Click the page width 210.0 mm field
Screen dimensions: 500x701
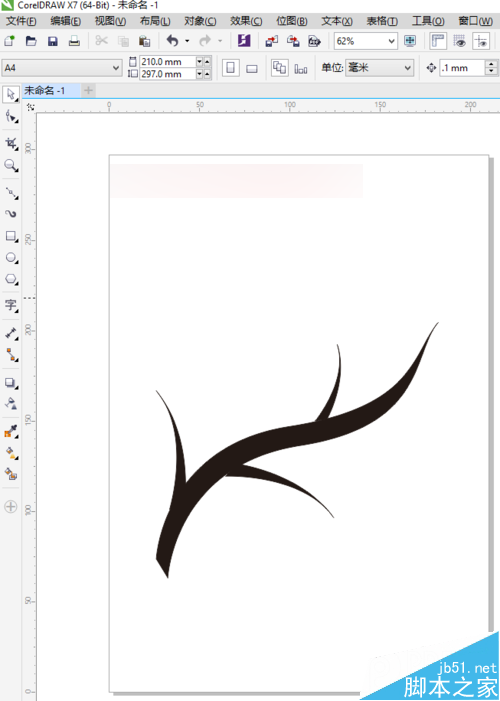click(168, 62)
